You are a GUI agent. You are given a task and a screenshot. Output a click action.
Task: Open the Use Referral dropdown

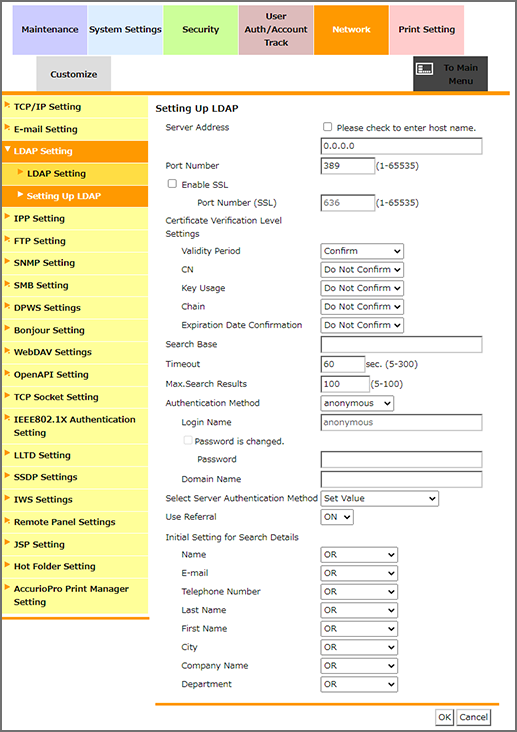[x=337, y=517]
